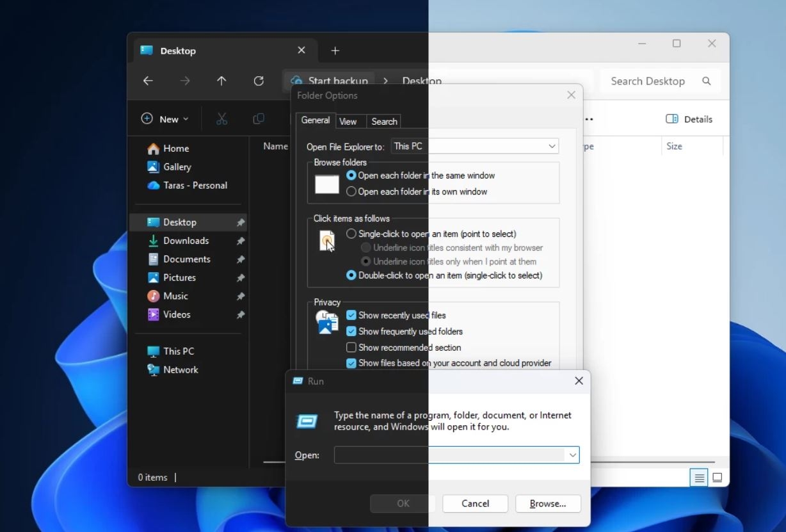The width and height of the screenshot is (786, 532).
Task: Select Double-click to open an item
Action: [x=444, y=275]
